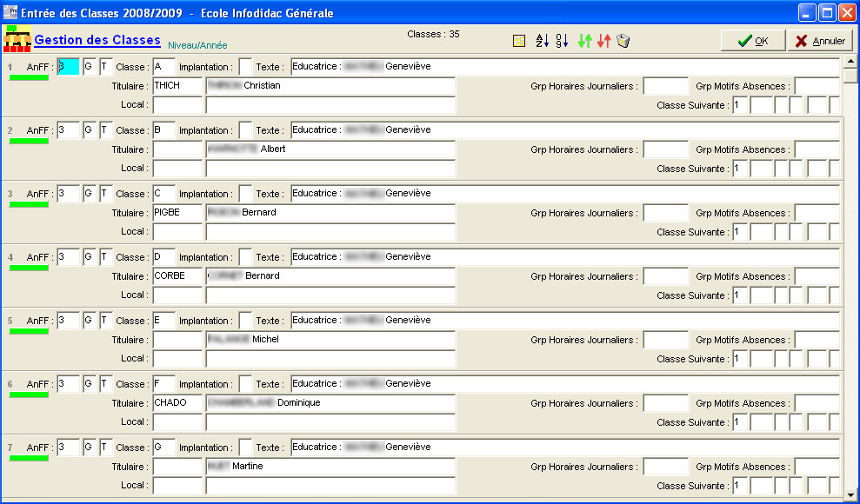Select the Classe field containing G
Viewport: 860px width, 504px height.
click(x=164, y=448)
